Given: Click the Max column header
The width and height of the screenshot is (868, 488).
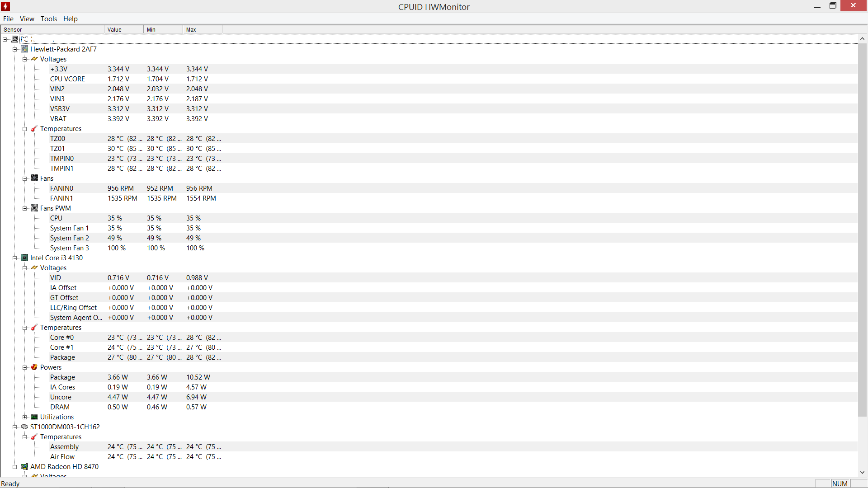Looking at the screenshot, I should [x=203, y=29].
